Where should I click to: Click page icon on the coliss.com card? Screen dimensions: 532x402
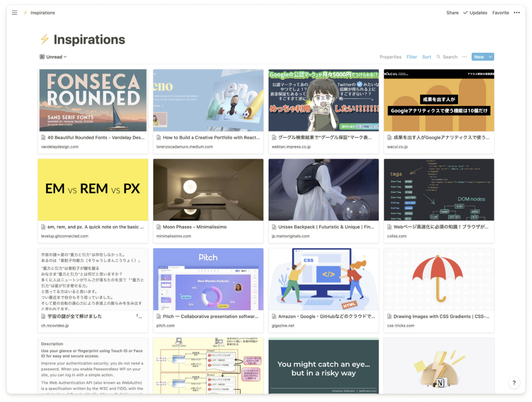click(x=389, y=227)
